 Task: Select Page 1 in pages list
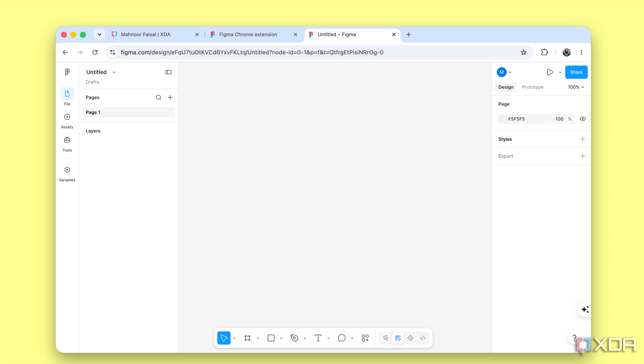(x=128, y=112)
